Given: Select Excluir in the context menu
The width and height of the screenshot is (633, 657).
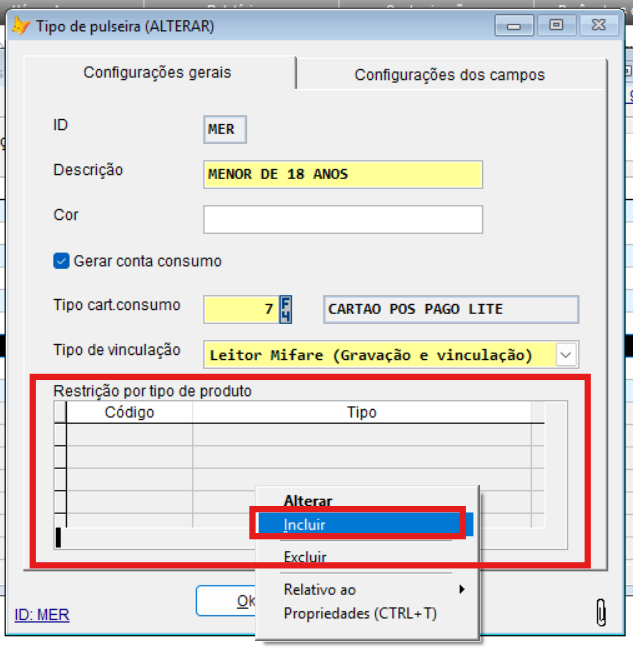Looking at the screenshot, I should [305, 557].
